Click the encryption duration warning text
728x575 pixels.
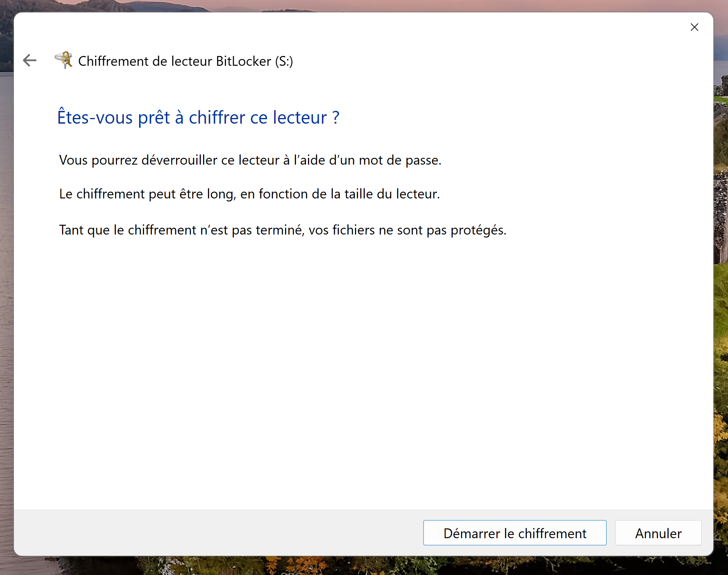click(x=249, y=194)
